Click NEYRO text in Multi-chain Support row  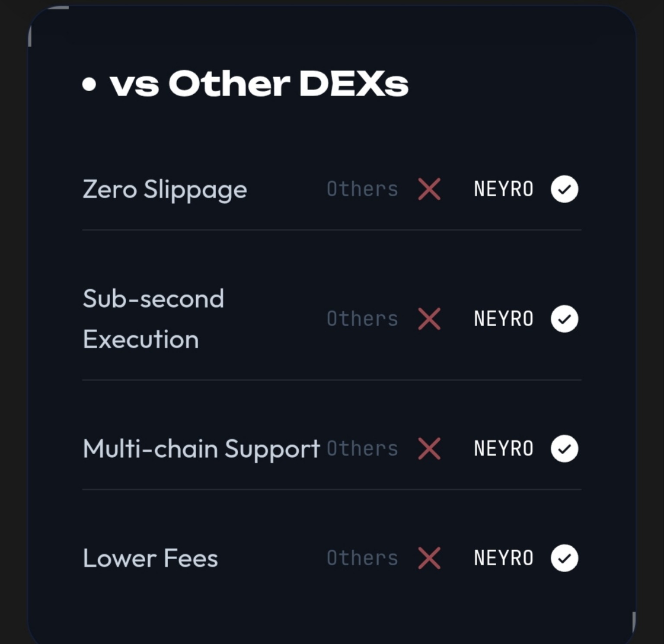[504, 449]
